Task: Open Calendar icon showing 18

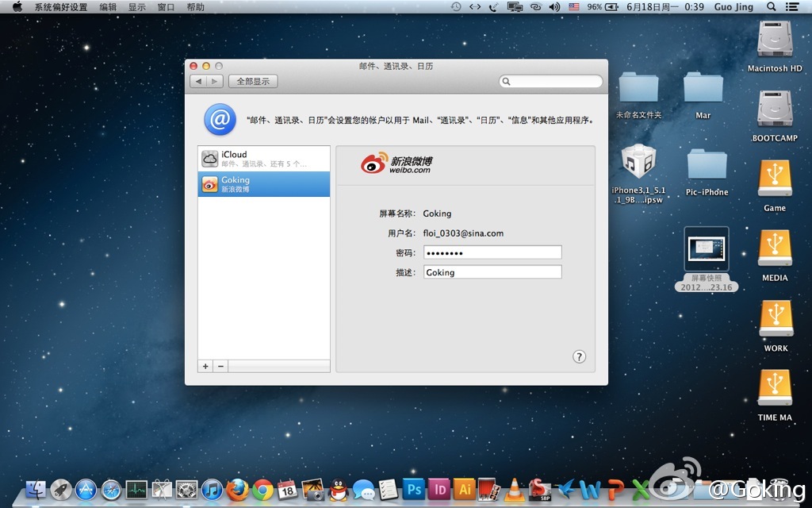Action: point(287,489)
